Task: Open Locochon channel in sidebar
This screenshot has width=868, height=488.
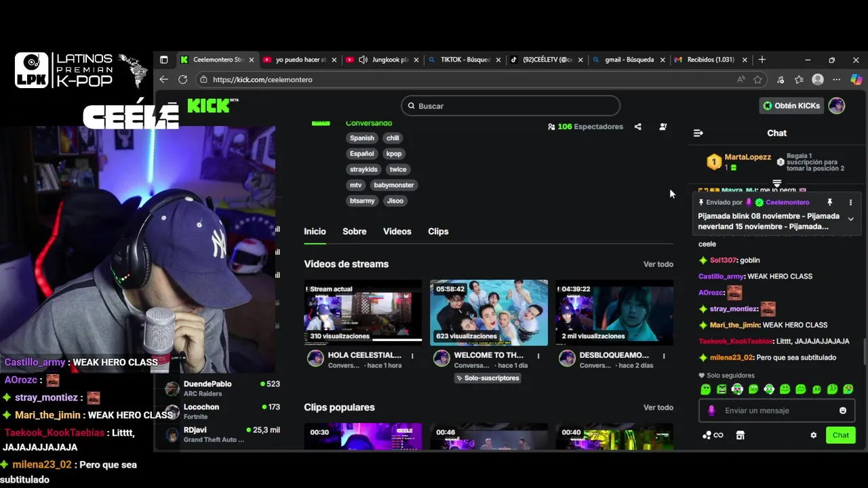Action: click(222, 411)
